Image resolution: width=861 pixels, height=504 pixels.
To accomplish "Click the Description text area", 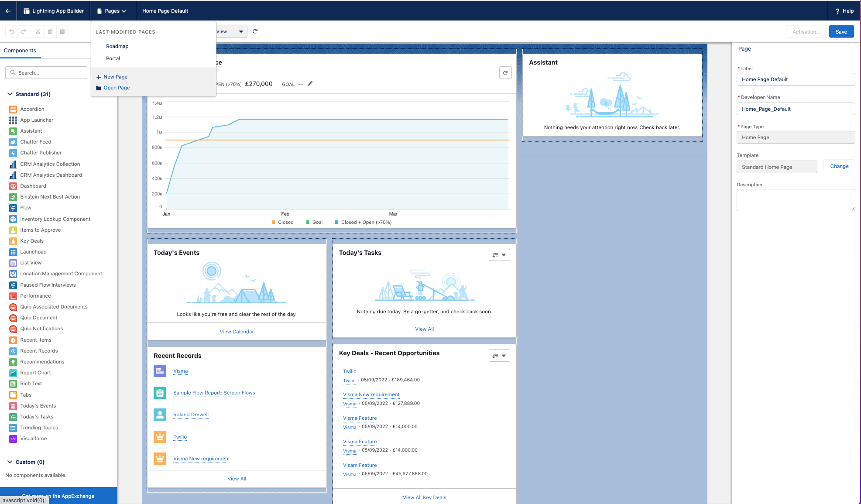I will point(796,200).
